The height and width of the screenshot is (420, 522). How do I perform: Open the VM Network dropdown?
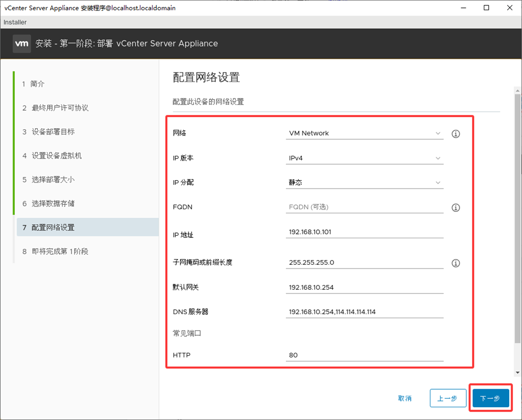click(364, 133)
